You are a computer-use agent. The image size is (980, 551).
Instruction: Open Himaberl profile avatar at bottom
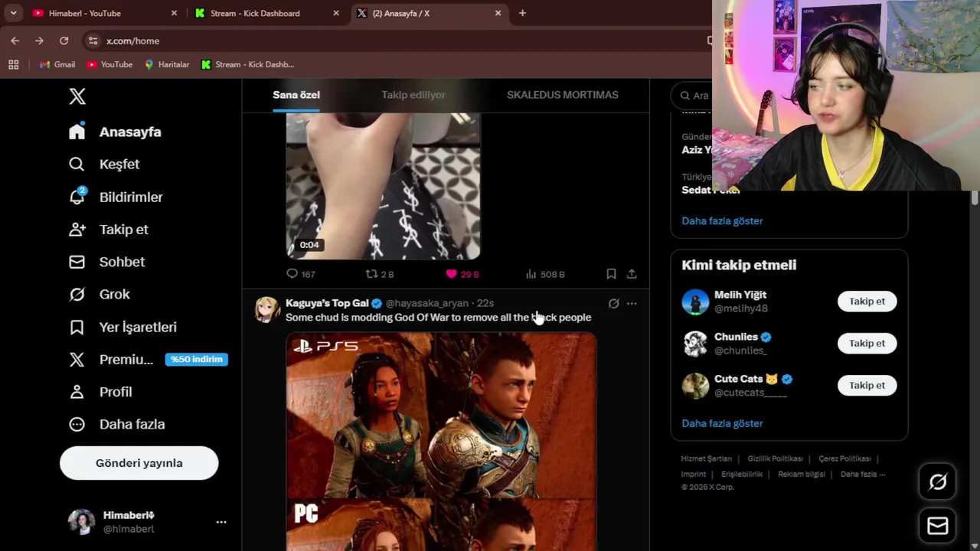[x=81, y=522]
